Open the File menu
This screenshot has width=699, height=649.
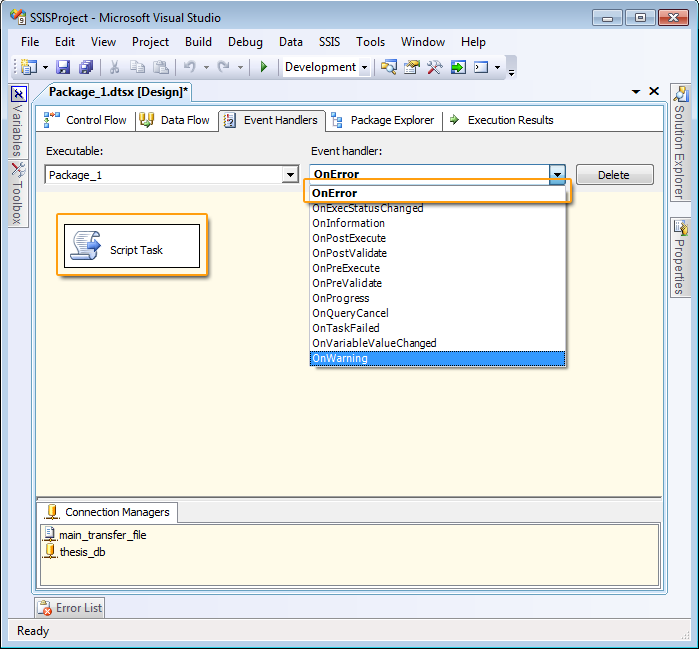pyautogui.click(x=30, y=42)
